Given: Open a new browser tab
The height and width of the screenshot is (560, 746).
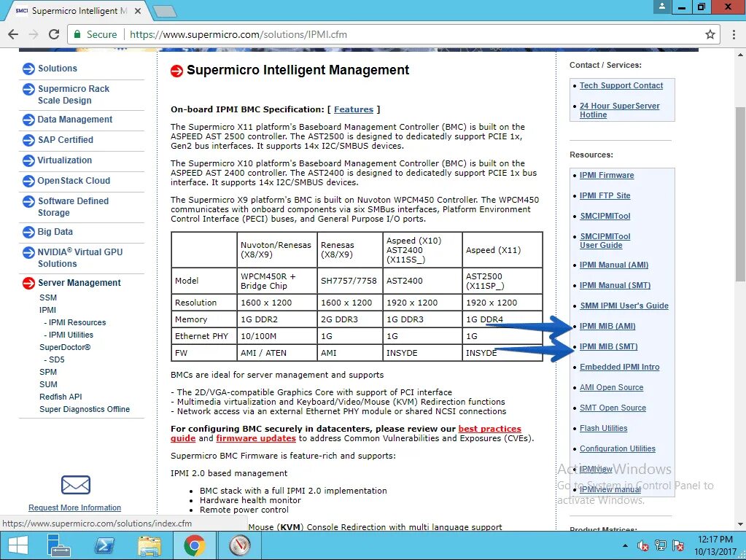Looking at the screenshot, I should click(165, 12).
